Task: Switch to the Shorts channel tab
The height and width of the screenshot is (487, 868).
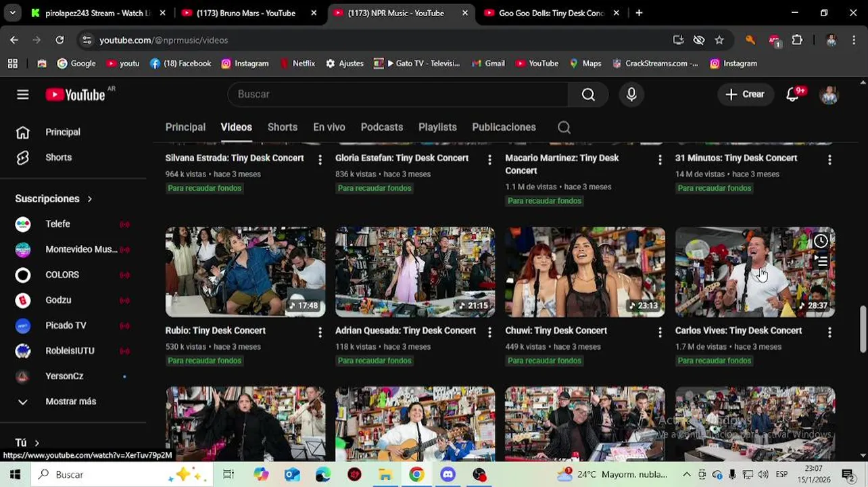Action: point(282,127)
